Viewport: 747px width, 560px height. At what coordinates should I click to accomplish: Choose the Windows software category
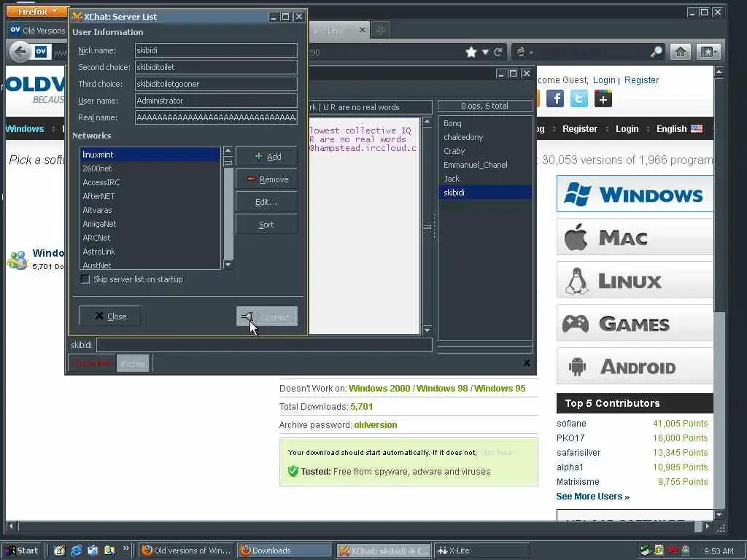(635, 194)
